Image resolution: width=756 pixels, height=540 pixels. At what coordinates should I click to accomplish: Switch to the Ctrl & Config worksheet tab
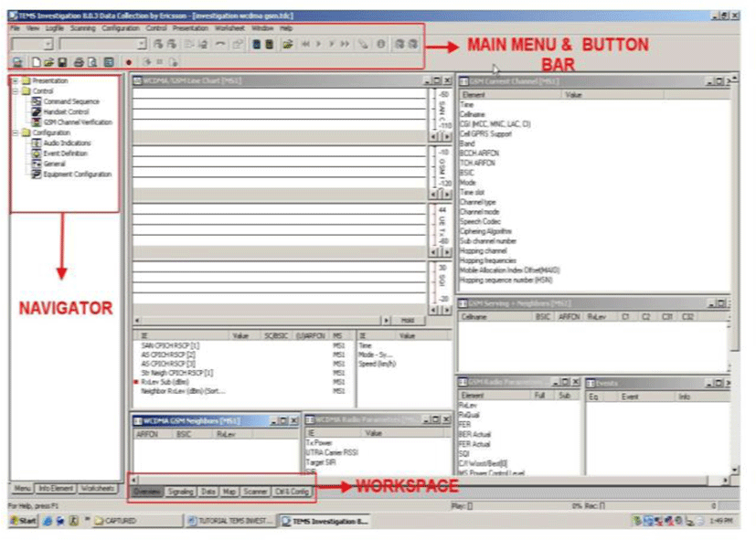tap(293, 492)
